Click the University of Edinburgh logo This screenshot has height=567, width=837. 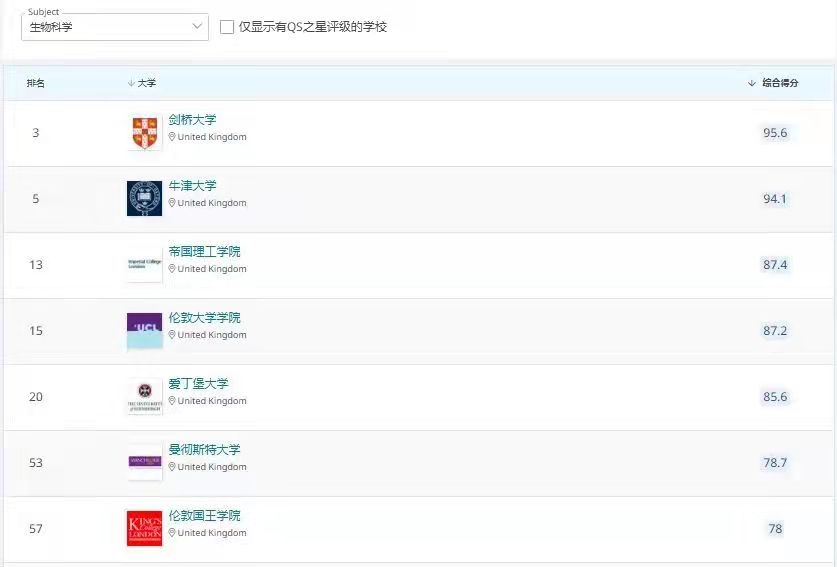[x=145, y=397]
